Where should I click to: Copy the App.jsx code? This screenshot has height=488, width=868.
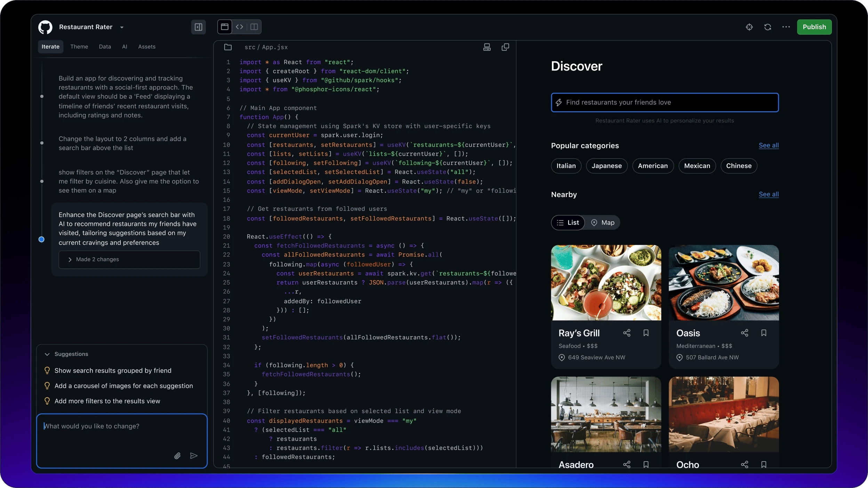(505, 47)
